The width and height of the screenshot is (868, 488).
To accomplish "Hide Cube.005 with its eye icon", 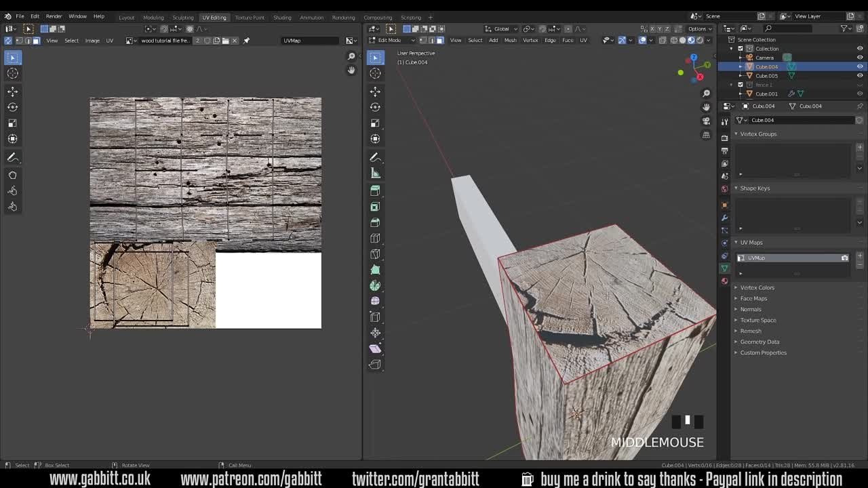I will [859, 75].
